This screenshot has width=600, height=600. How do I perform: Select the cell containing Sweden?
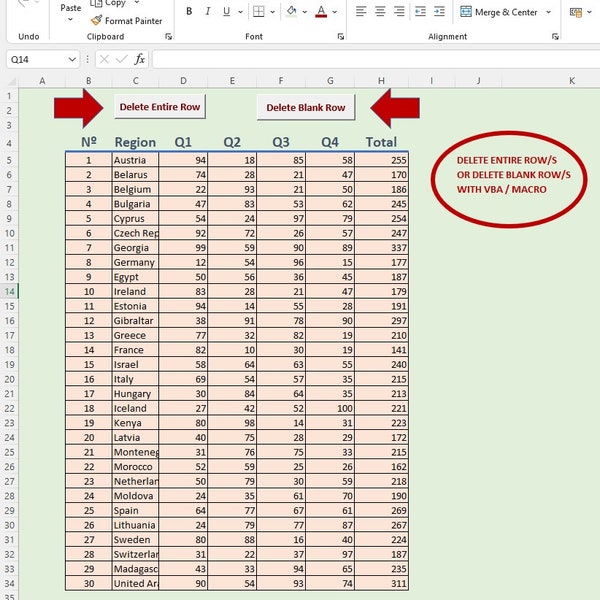[135, 540]
